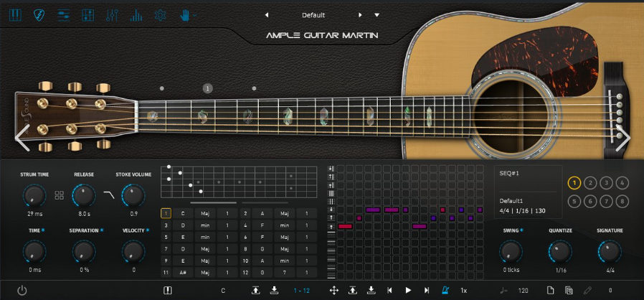Open the keyboard Main panel icon

(x=15, y=15)
